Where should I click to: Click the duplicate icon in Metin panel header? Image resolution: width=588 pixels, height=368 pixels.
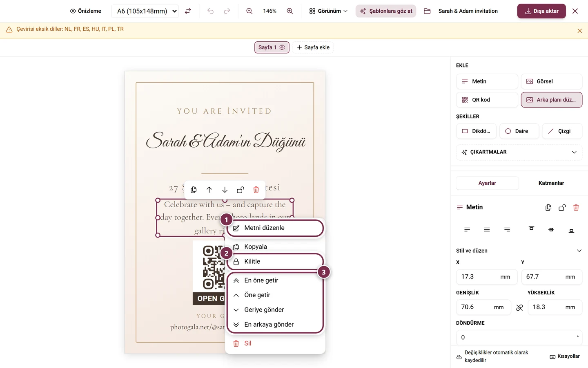coord(548,207)
